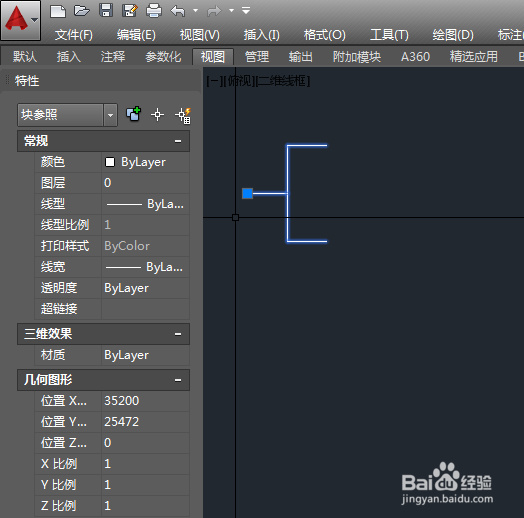Screen dimensions: 524x518
Task: Click the 位置 Z value field
Action: [145, 443]
